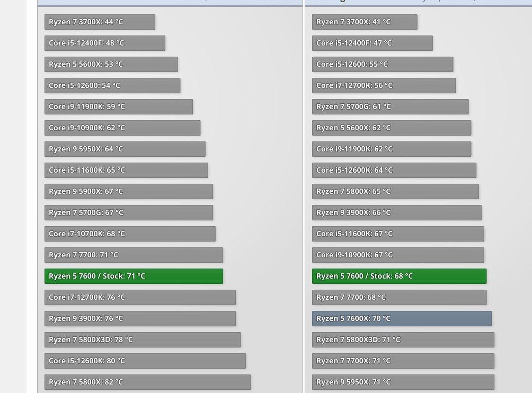This screenshot has height=393, width=532.
Task: Select the right chart bar Core i5-11600K: 67 °C
Action: pyautogui.click(x=398, y=234)
